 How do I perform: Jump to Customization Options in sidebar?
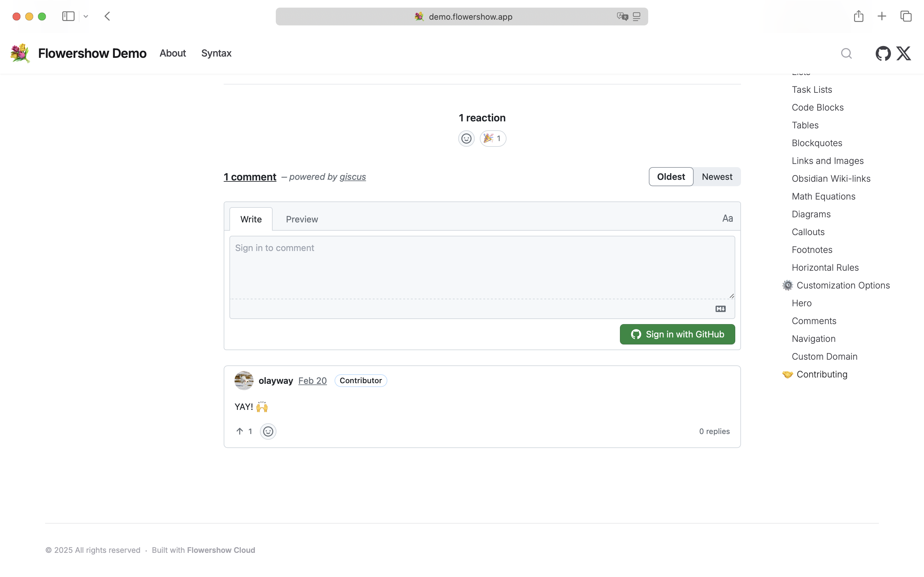tap(843, 285)
